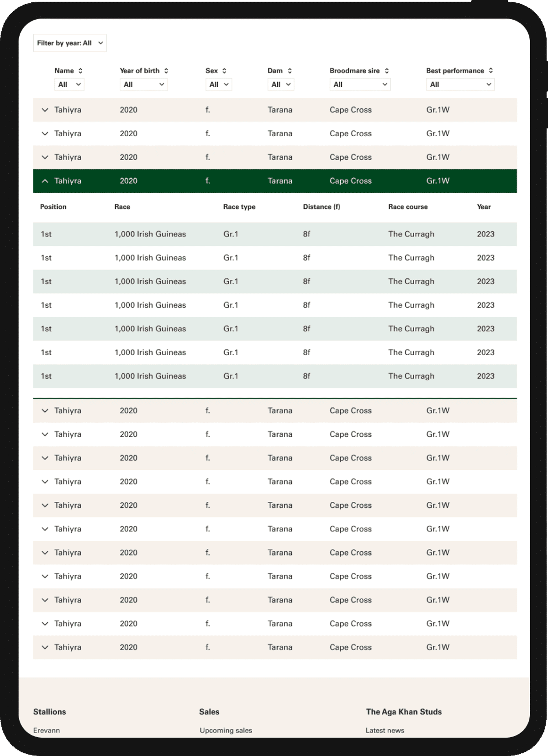Click first 1,000 Irish Guineas race row

click(x=150, y=234)
